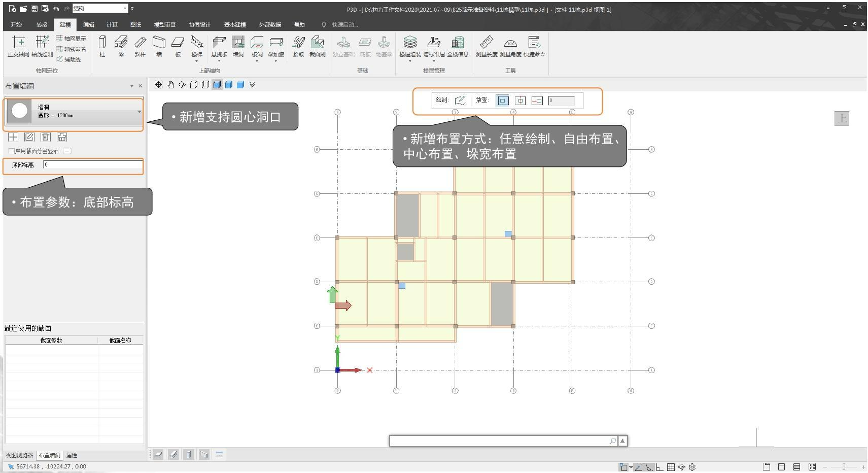The height and width of the screenshot is (473, 868).
Task: Select the 轴线绘制 axis drawing tool
Action: 42,46
